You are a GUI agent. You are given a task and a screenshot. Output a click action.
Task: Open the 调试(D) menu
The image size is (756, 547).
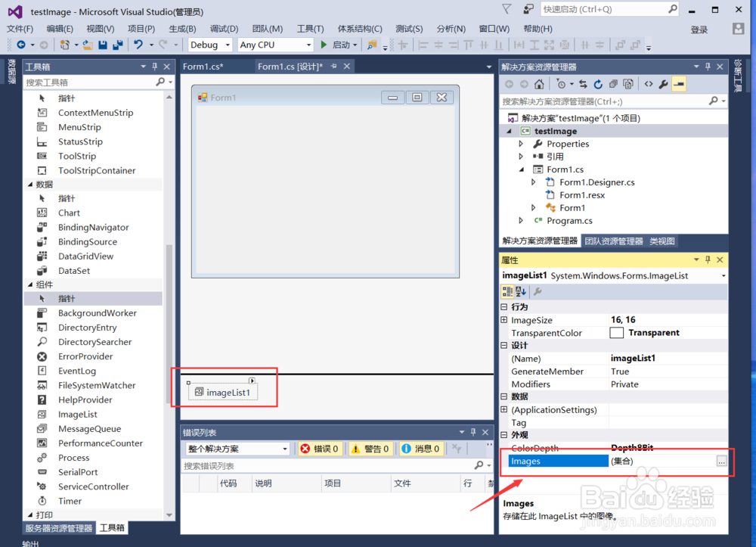(x=225, y=29)
